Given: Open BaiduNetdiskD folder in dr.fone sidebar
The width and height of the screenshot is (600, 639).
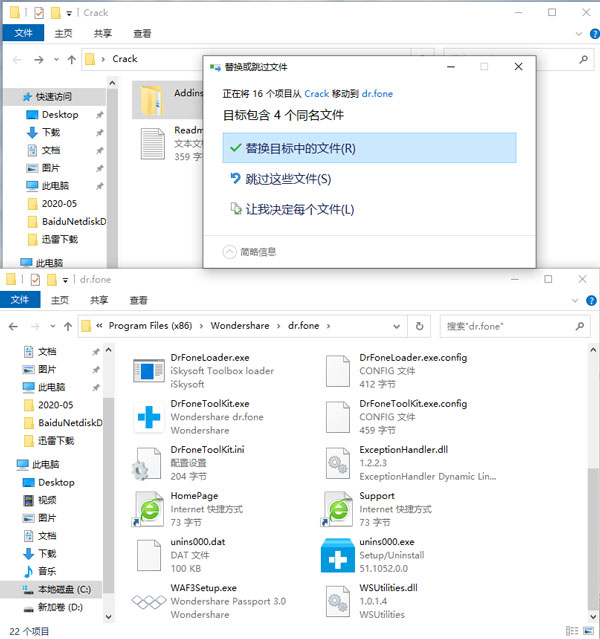Looking at the screenshot, I should [x=71, y=423].
